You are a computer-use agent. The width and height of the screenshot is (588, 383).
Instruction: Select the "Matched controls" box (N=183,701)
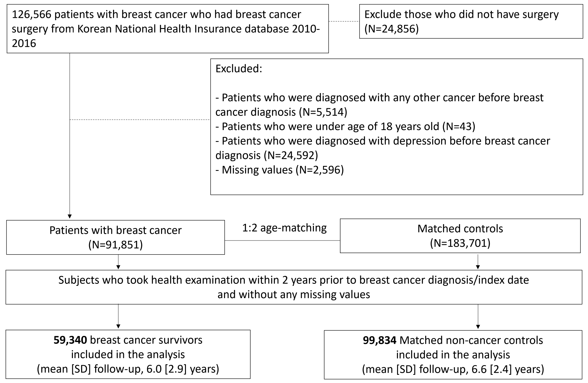point(460,236)
